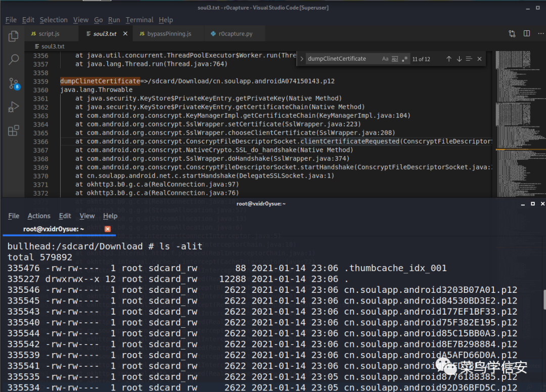The width and height of the screenshot is (546, 392).
Task: Toggle Match Whole Word in find widget
Action: click(395, 59)
